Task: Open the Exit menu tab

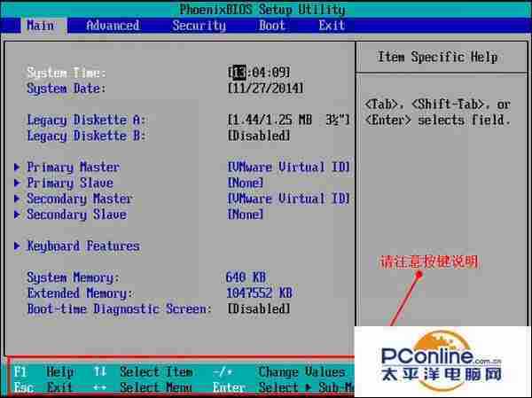Action: pyautogui.click(x=332, y=26)
